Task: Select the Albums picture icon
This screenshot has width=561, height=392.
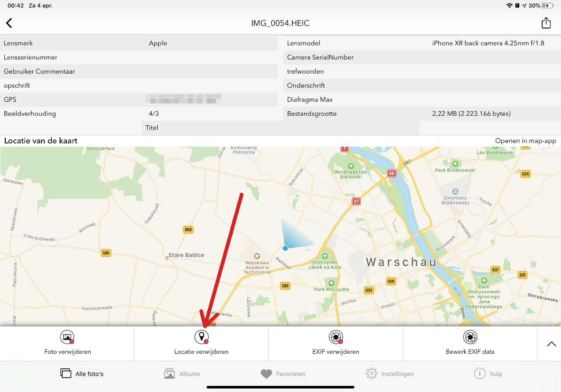Action: tap(169, 374)
